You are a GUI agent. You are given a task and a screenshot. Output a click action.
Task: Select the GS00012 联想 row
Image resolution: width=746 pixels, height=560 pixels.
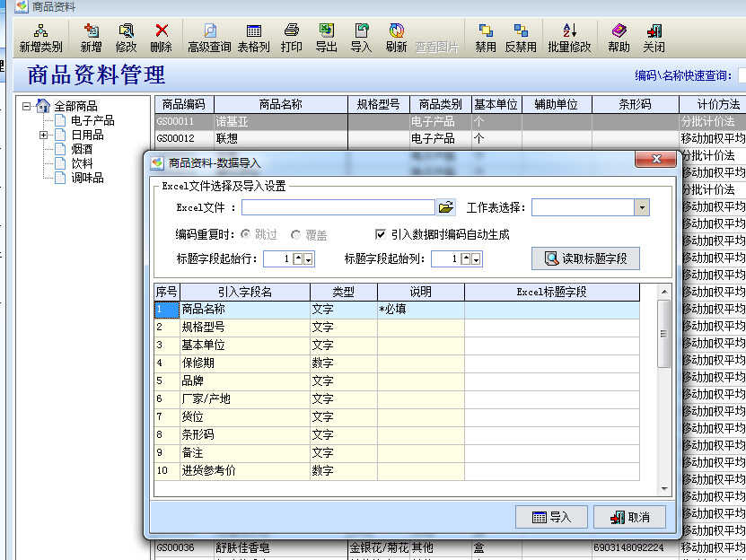(450, 138)
